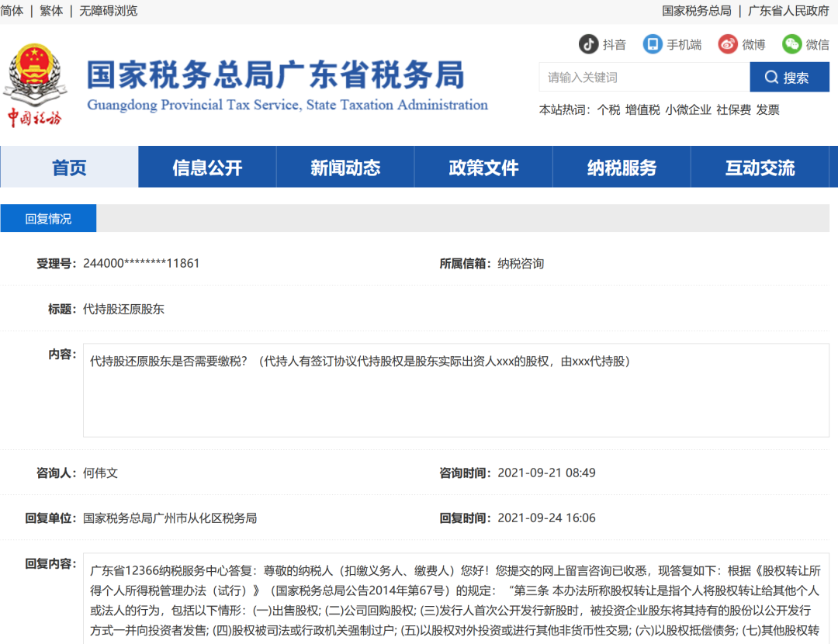The height and width of the screenshot is (644, 838).
Task: Open the 新闻动态 navigation menu
Action: (x=345, y=167)
